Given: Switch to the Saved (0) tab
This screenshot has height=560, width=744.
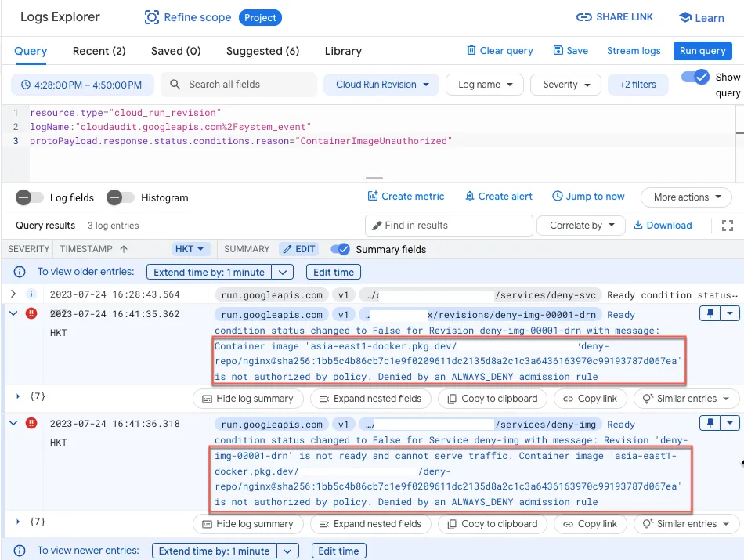Looking at the screenshot, I should point(176,51).
